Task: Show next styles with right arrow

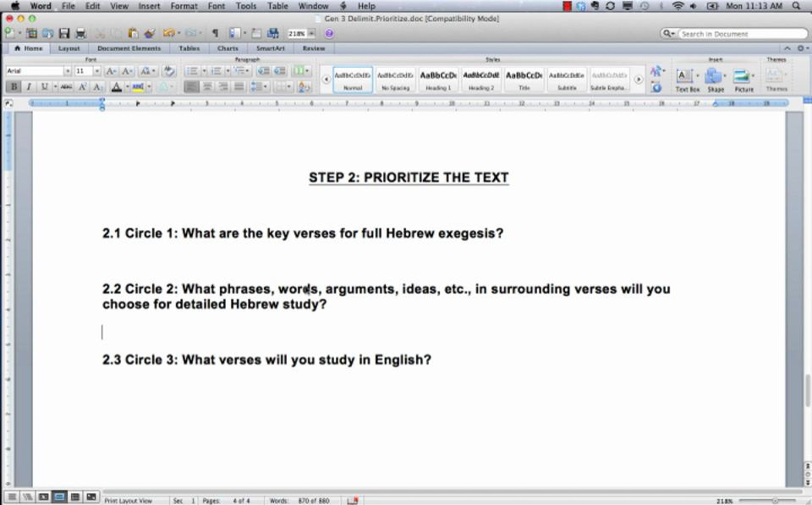Action: (x=638, y=79)
